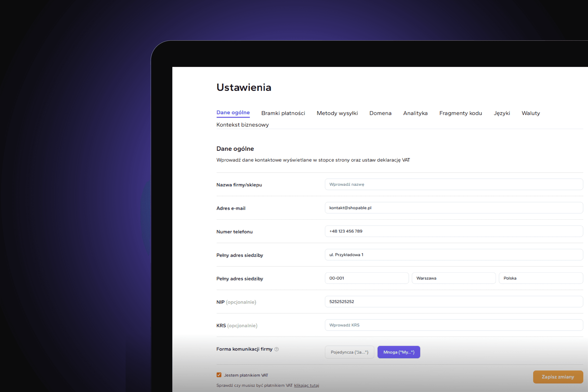Click the description text about VAT declaration
The width and height of the screenshot is (588, 392).
pos(313,160)
